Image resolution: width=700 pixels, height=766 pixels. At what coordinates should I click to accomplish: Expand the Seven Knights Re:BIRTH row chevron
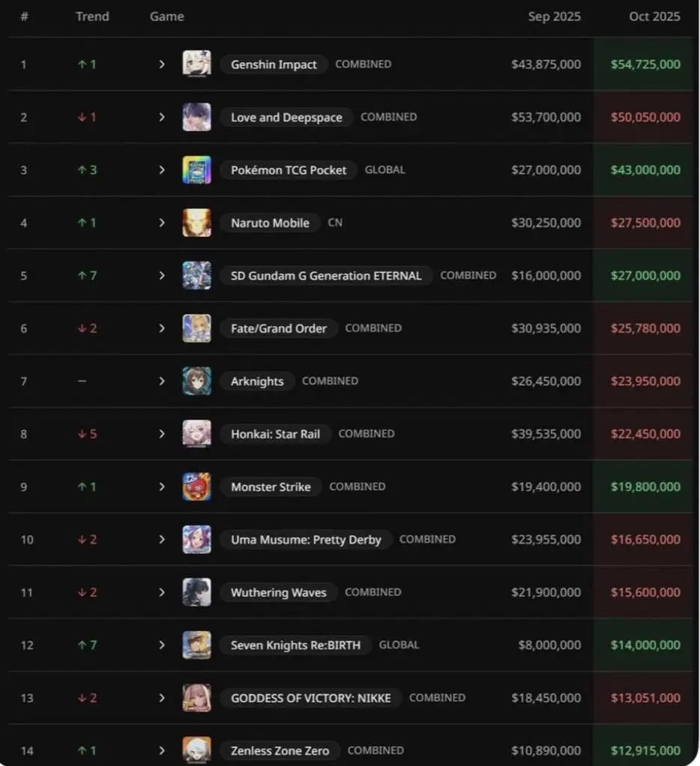pos(161,645)
